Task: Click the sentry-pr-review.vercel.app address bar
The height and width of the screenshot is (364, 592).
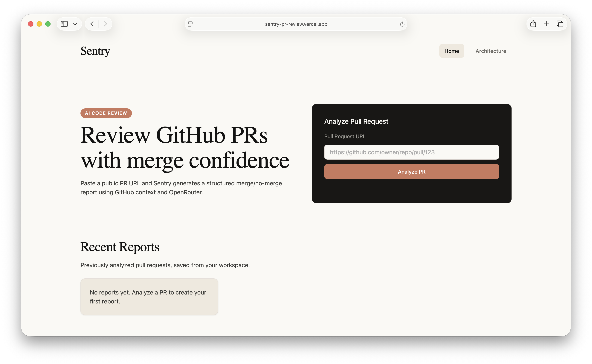Action: (x=296, y=24)
